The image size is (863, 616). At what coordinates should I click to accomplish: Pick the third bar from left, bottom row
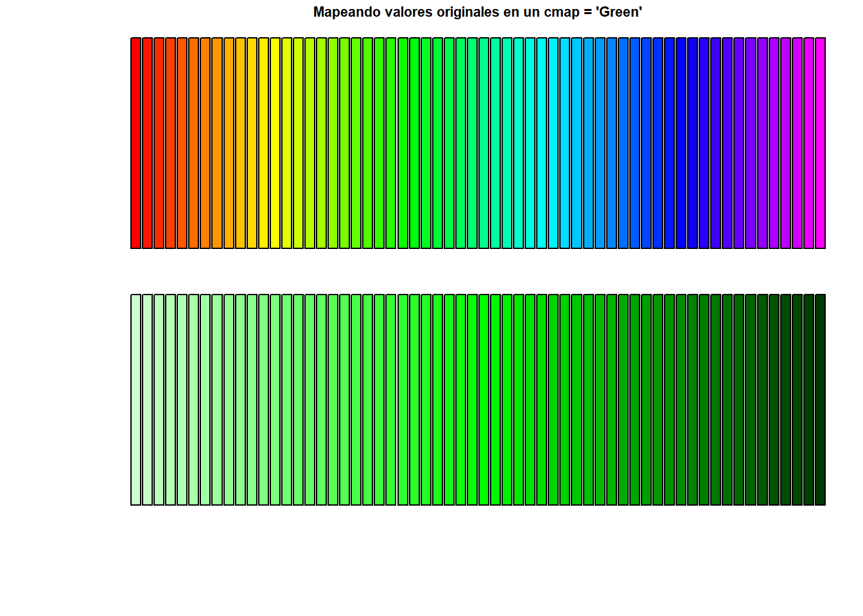point(159,400)
